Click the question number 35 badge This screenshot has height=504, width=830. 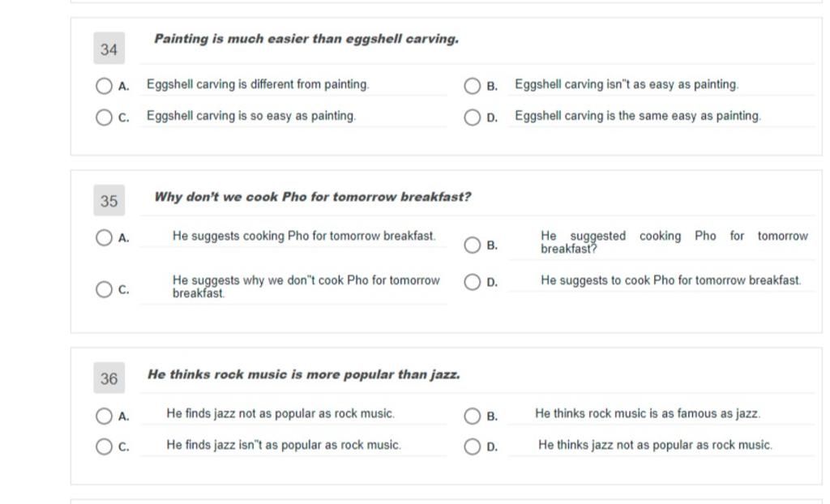point(109,200)
